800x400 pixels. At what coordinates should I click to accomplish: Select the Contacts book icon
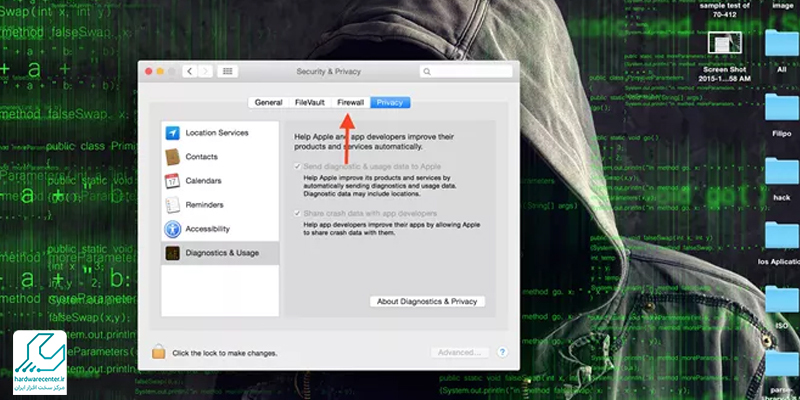click(173, 157)
